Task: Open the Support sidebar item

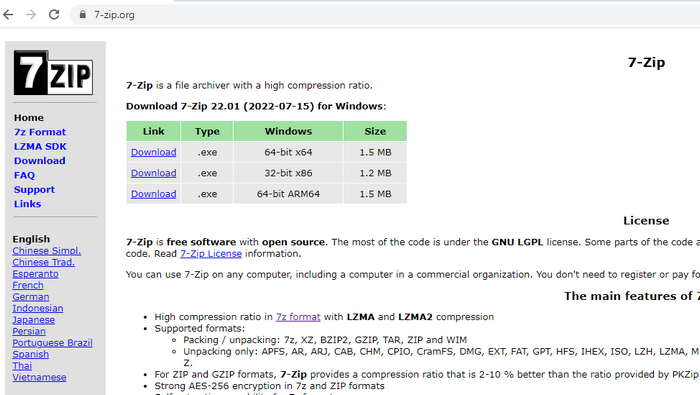Action: [x=34, y=190]
